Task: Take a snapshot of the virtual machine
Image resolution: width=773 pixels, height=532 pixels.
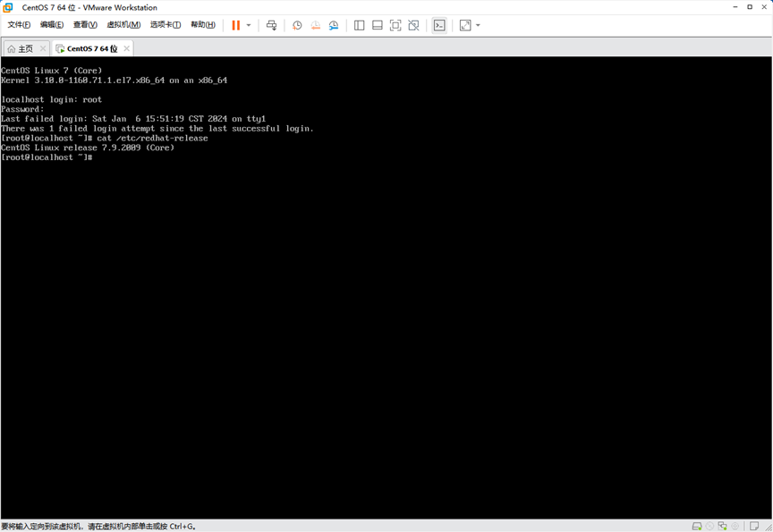Action: pyautogui.click(x=297, y=25)
